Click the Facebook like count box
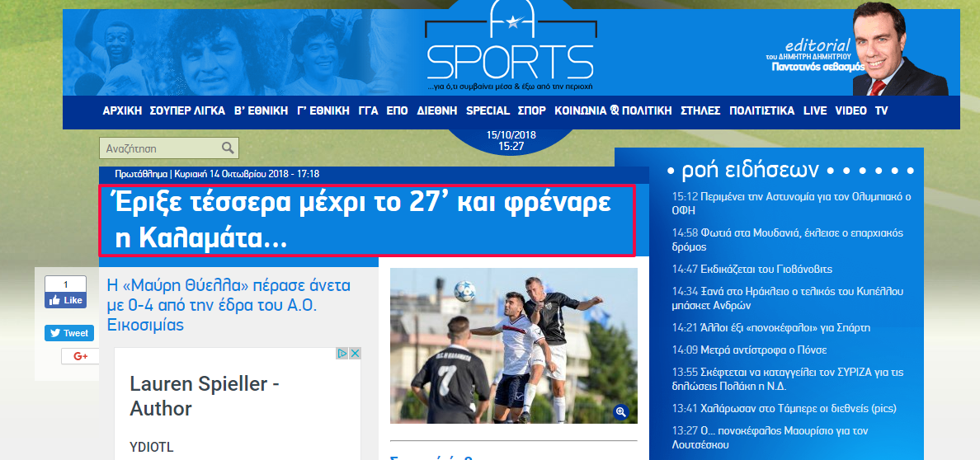The height and width of the screenshot is (460, 980). pyautogui.click(x=66, y=284)
